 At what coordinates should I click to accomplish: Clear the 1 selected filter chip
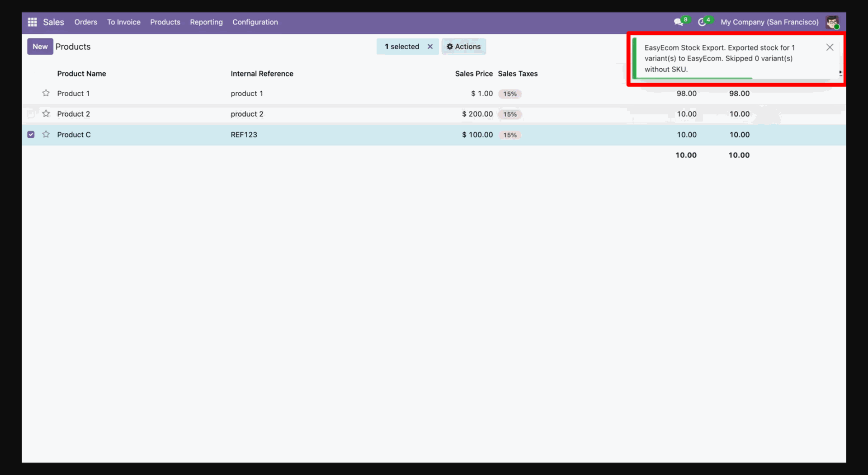[430, 47]
